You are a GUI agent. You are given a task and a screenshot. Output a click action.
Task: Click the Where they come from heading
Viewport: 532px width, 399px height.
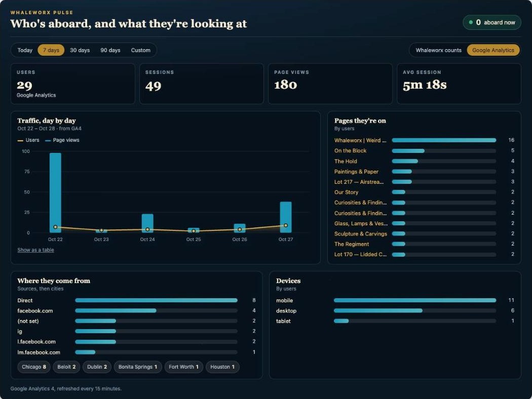54,281
